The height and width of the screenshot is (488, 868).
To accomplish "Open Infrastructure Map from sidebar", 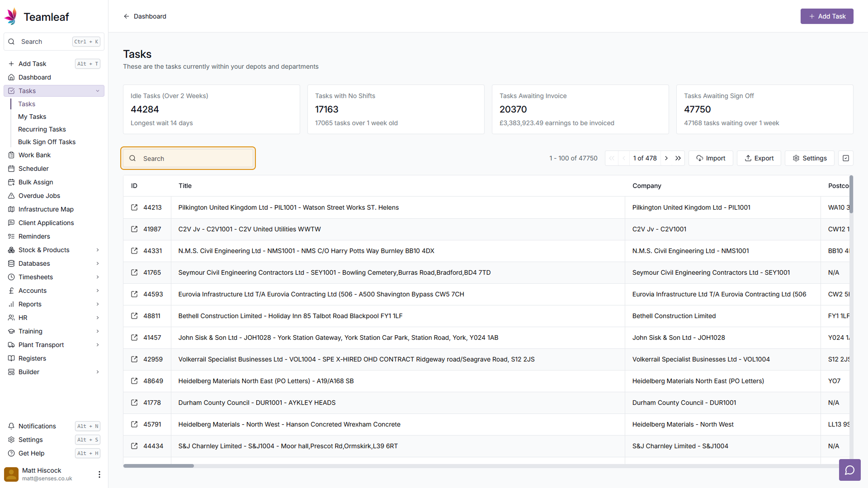I will click(x=54, y=209).
